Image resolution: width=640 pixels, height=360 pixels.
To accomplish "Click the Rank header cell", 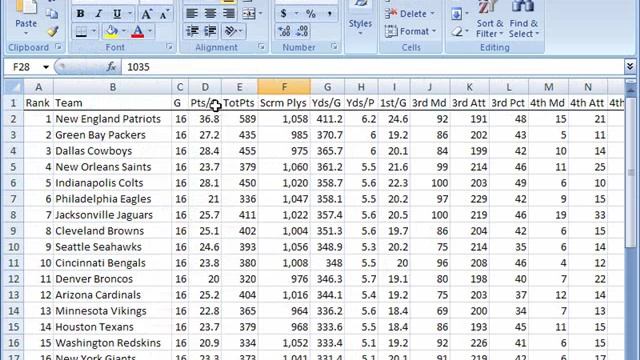I will [x=38, y=103].
